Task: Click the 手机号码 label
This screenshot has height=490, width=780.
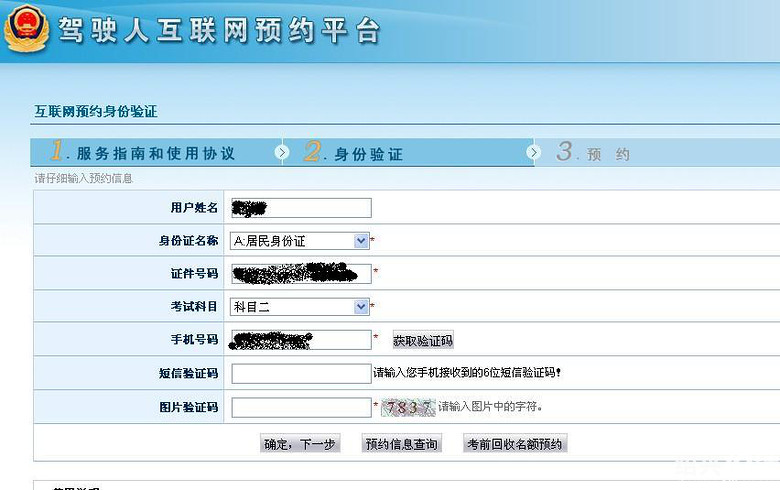Action: (194, 340)
